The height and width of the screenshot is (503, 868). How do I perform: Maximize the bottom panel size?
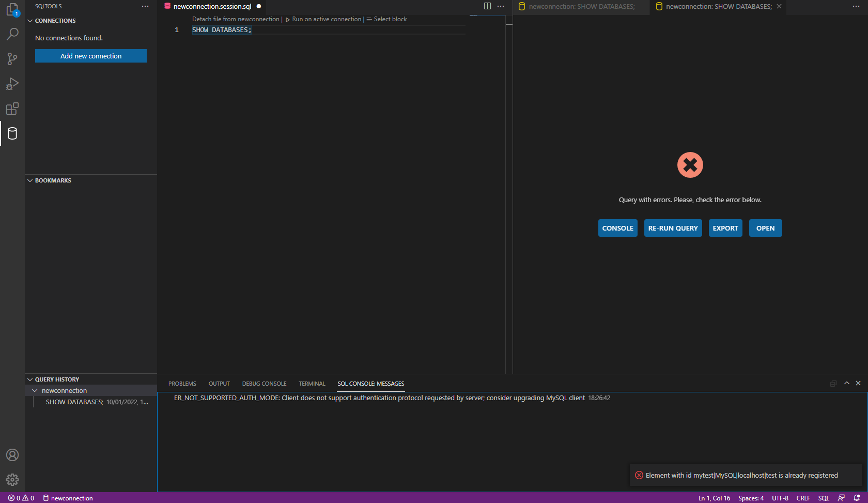pos(847,383)
